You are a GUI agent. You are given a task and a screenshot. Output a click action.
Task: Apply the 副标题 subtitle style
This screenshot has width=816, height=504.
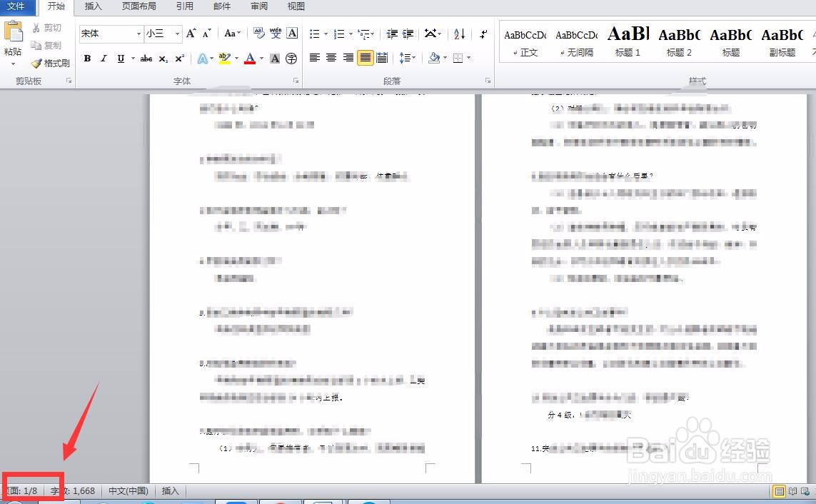click(782, 43)
